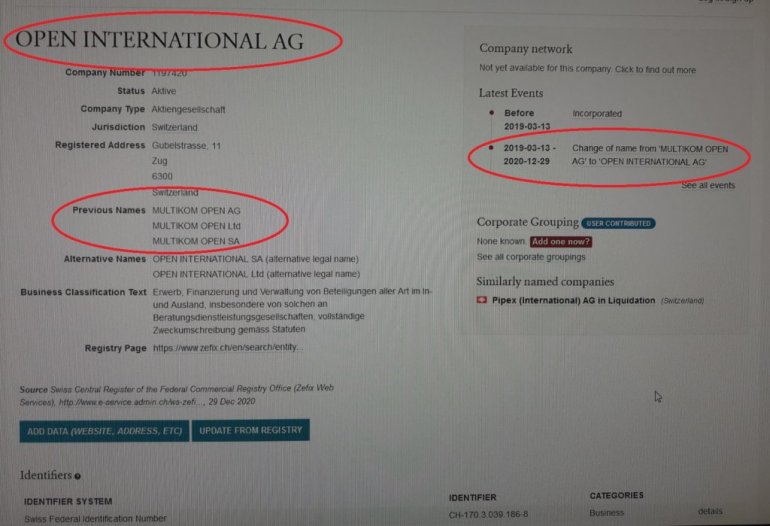
Task: Click identifier CH-170.3.039.186-8
Action: [x=489, y=514]
